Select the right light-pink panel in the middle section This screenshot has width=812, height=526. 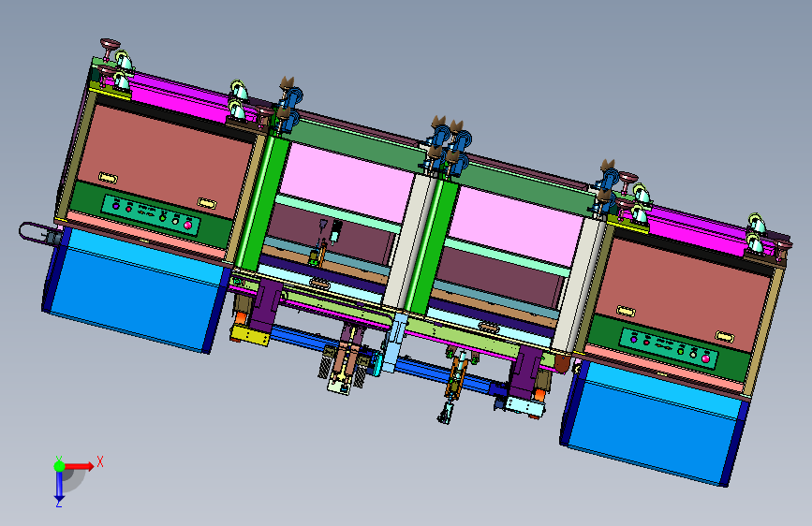pos(517,226)
